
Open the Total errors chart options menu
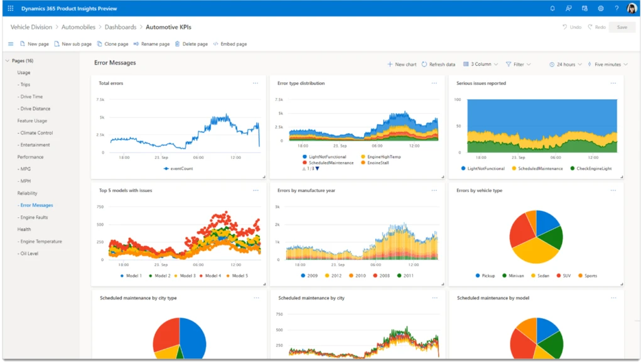[256, 82]
